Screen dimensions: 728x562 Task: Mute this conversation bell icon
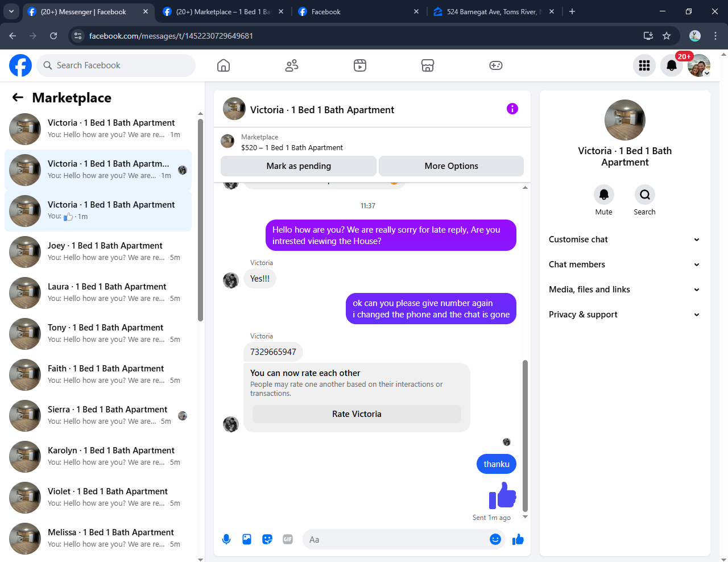pyautogui.click(x=604, y=195)
